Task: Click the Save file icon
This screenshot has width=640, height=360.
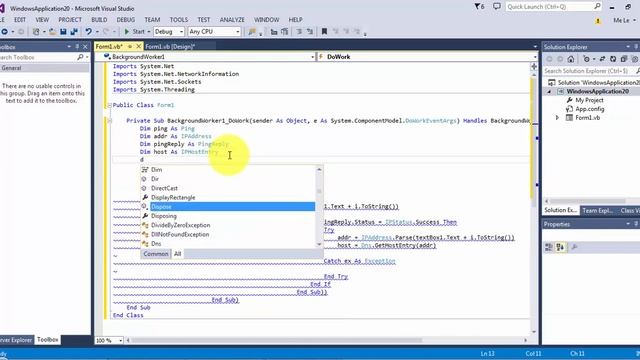Action: pyautogui.click(x=63, y=31)
